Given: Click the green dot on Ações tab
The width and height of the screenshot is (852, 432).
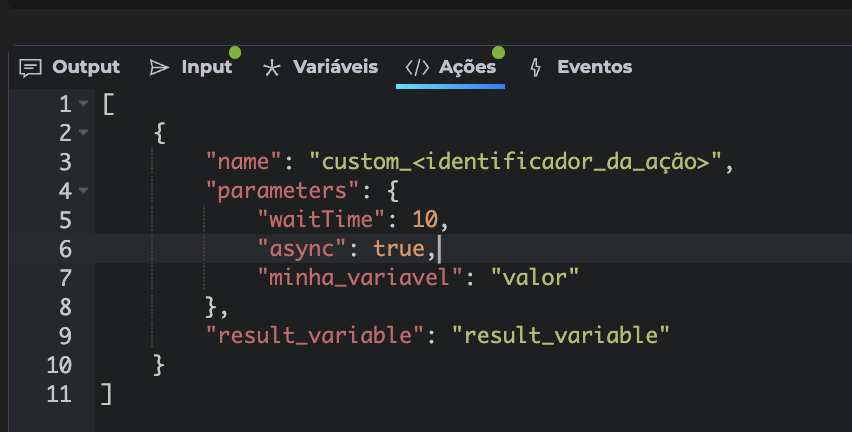Looking at the screenshot, I should tap(498, 52).
